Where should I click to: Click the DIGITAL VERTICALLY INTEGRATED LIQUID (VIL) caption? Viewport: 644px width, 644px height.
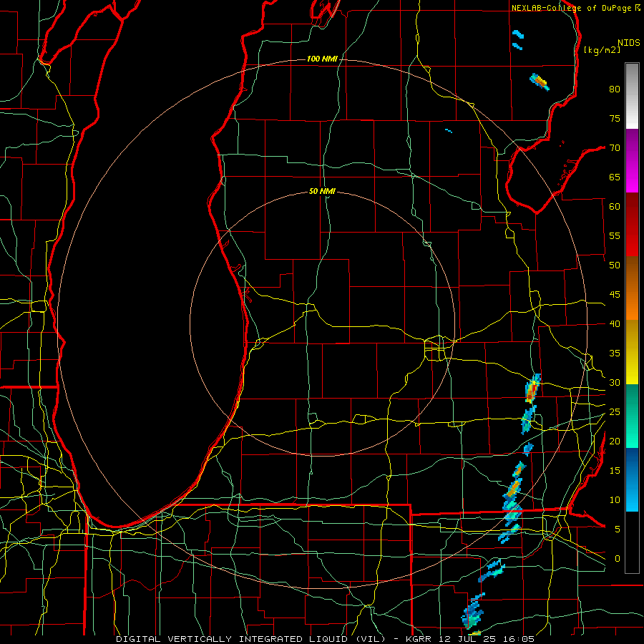251,639
